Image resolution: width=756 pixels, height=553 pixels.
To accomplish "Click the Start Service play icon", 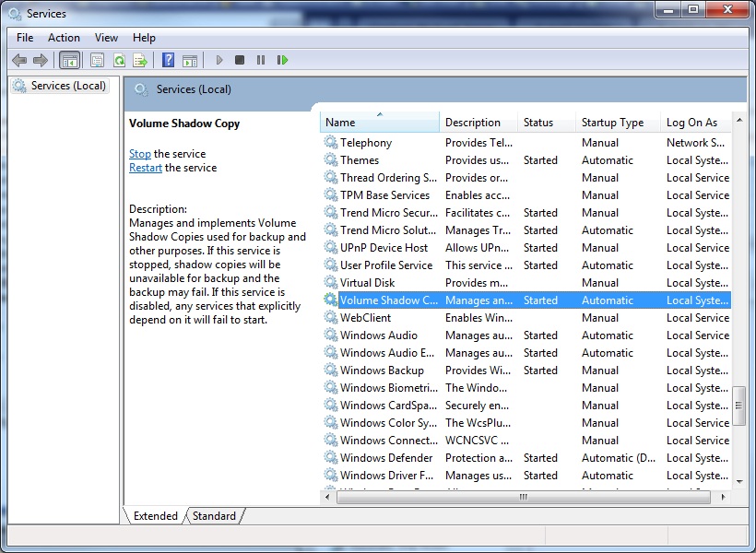I will [219, 60].
